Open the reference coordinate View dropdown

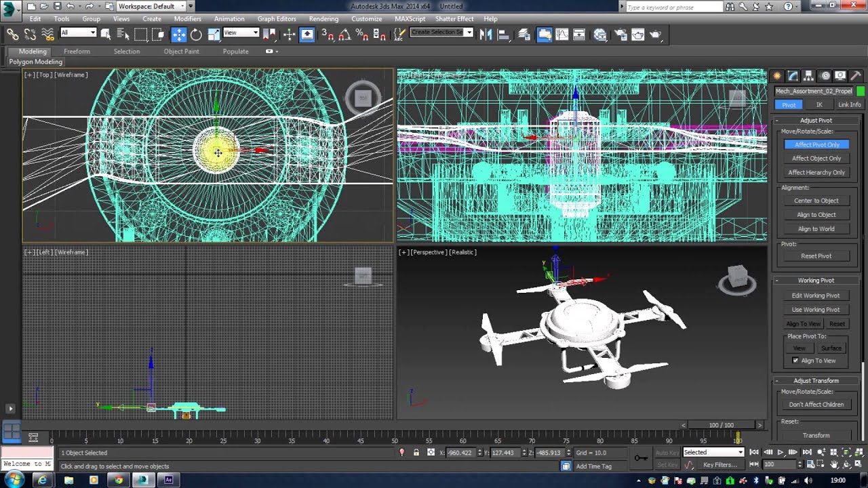[241, 33]
